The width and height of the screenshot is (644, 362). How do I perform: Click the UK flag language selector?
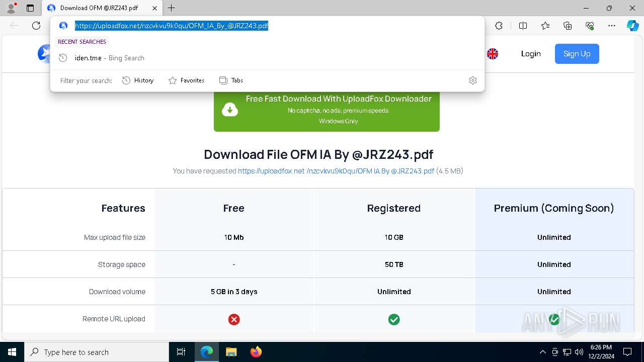[x=493, y=54]
